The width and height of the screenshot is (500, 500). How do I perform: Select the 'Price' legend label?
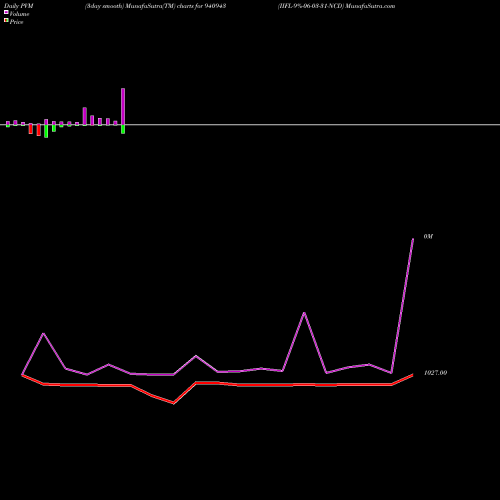point(16,22)
